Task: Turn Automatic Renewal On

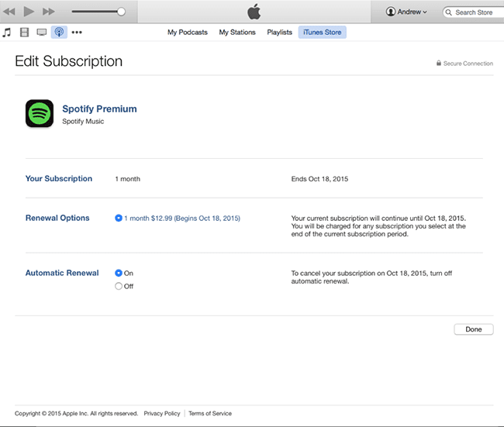Action: [119, 273]
